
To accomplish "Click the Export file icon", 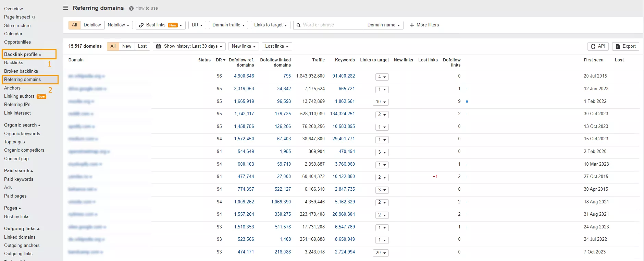I will [618, 46].
